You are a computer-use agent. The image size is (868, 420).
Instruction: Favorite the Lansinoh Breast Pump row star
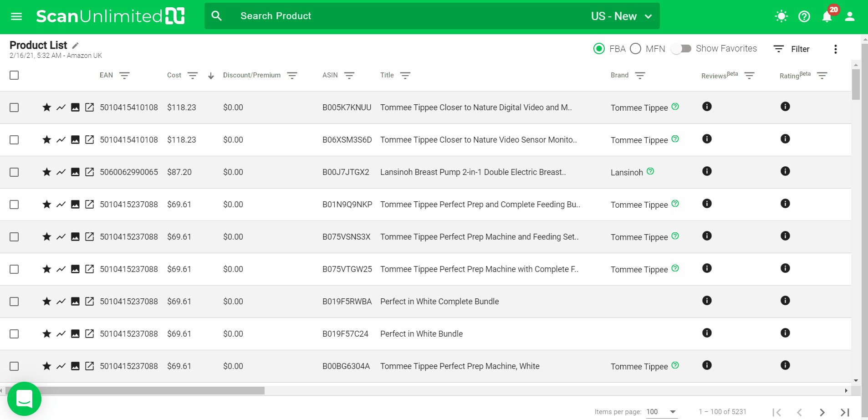pos(46,172)
